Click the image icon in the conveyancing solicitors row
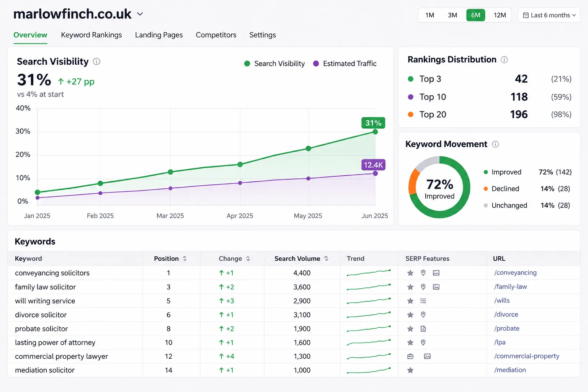This screenshot has width=588, height=392. (x=436, y=273)
